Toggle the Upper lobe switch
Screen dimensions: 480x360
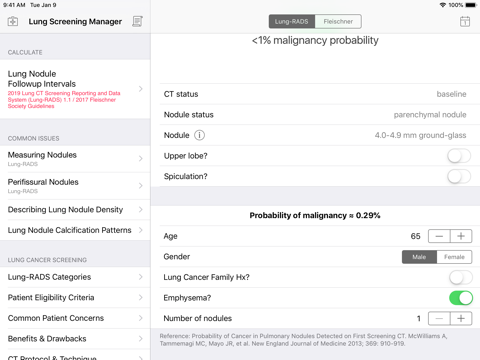(459, 156)
